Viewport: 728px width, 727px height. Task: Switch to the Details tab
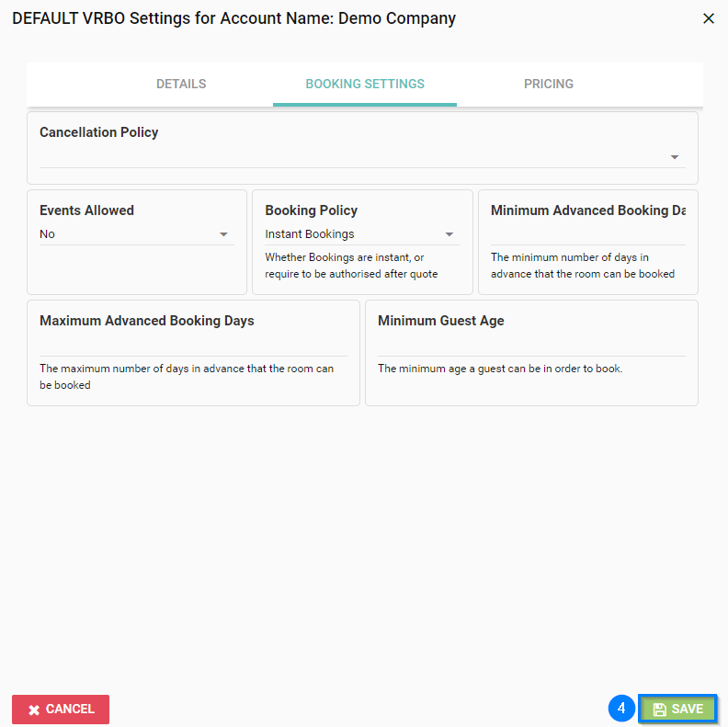click(x=181, y=84)
